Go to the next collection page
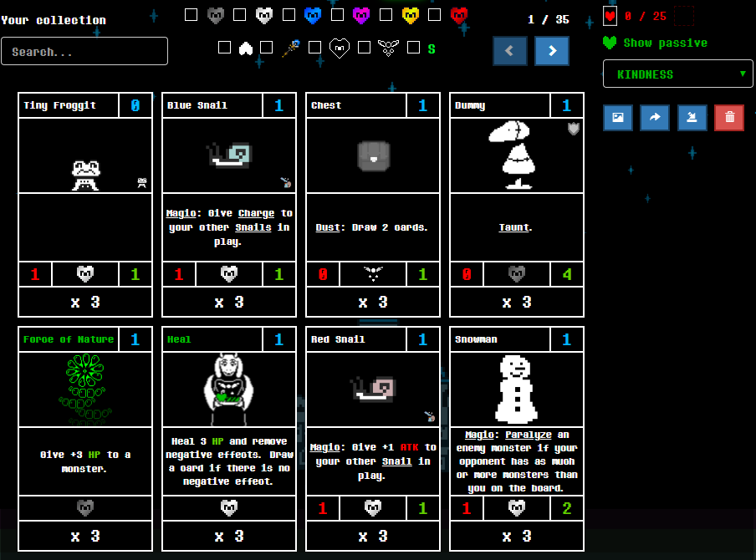 pyautogui.click(x=552, y=51)
